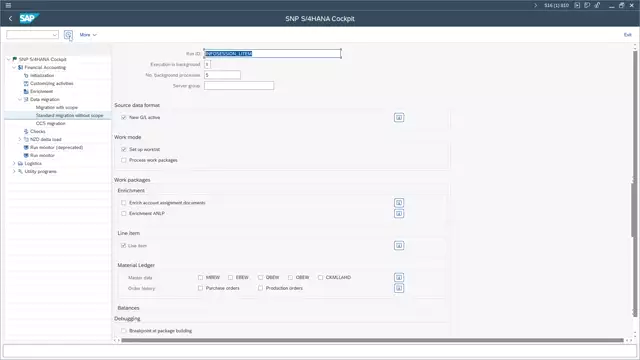Click the second icon right of the system ID

click(x=587, y=5)
